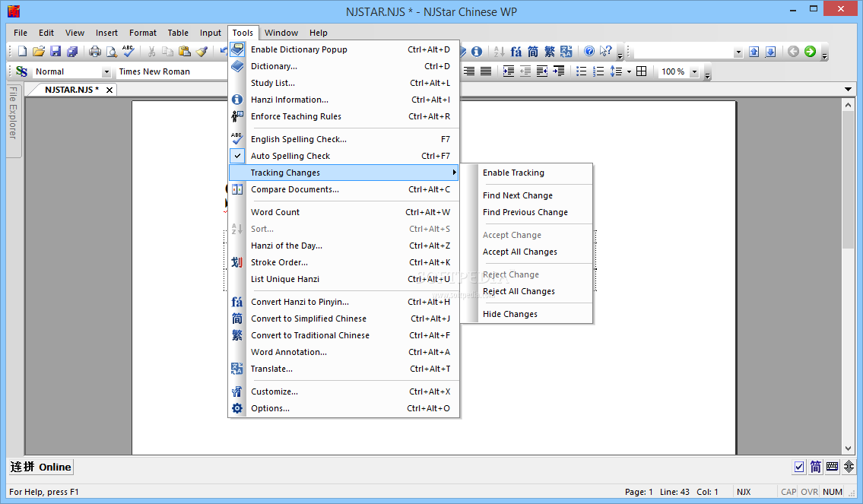Toggle Auto Spelling Check menu item
The image size is (863, 504).
coord(344,156)
